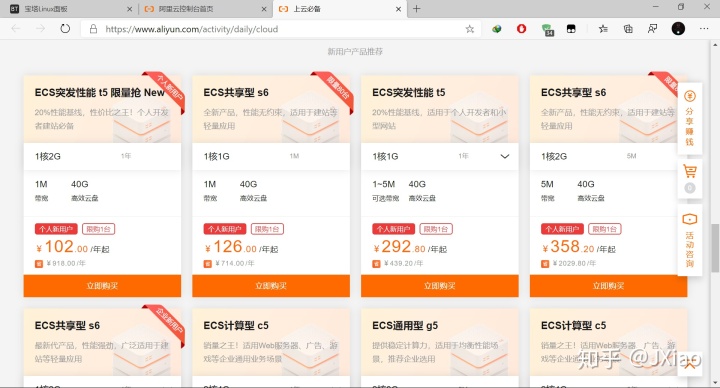This screenshot has height=388, width=720.
Task: Go back with the browser back arrow
Action: [x=16, y=28]
